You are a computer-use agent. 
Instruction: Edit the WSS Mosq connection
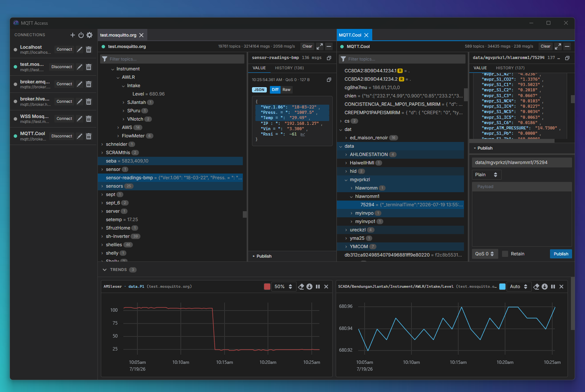coord(80,119)
